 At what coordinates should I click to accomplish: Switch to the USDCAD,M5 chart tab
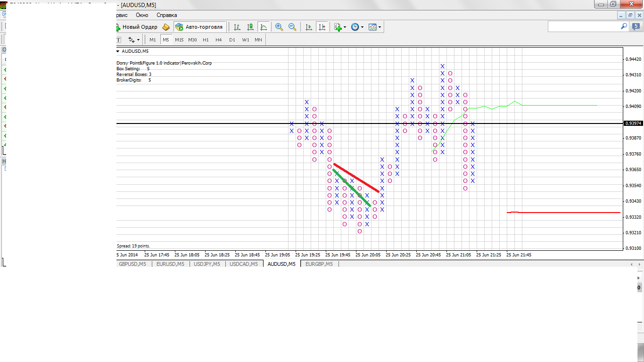244,264
